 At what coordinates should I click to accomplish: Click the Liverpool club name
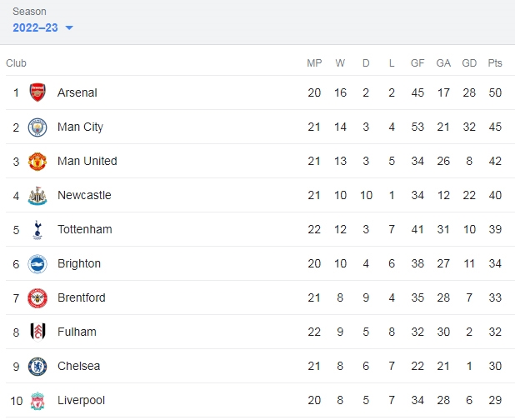[81, 400]
